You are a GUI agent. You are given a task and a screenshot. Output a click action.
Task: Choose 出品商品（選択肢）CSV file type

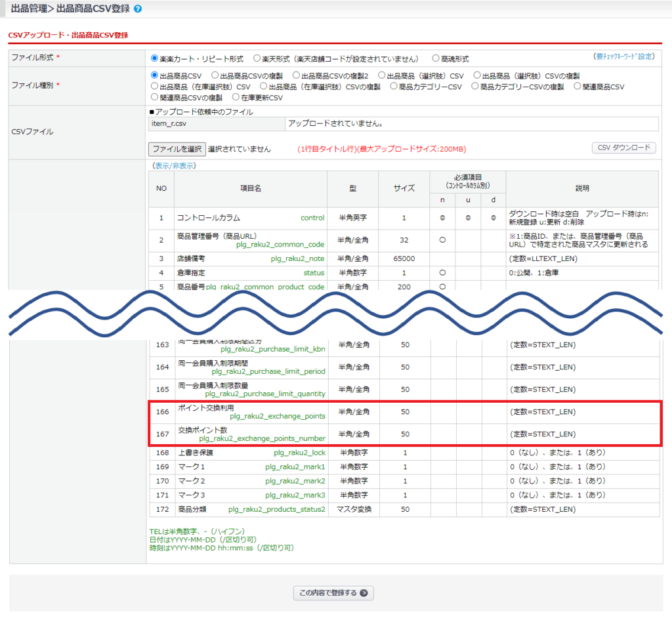point(382,75)
